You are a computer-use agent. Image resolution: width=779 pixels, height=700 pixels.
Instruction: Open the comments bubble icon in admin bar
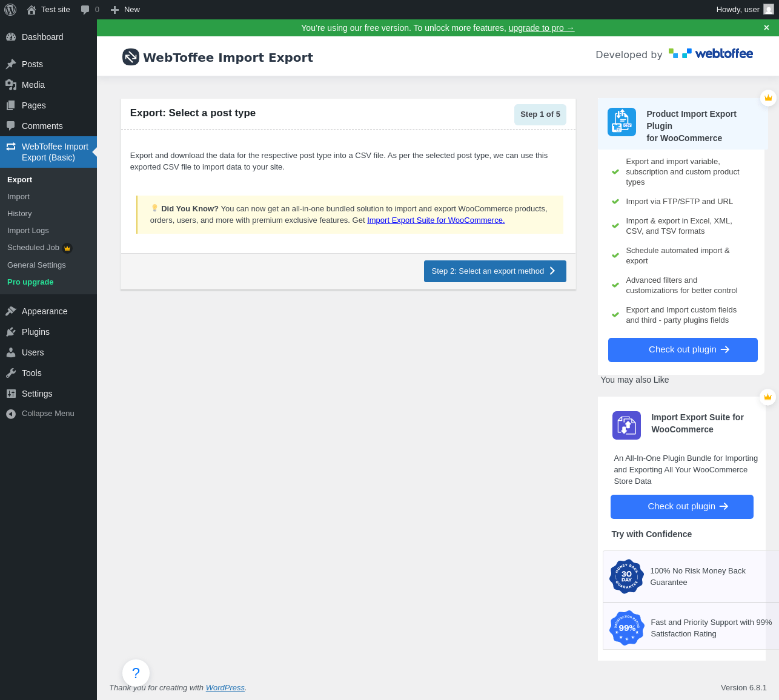[85, 10]
